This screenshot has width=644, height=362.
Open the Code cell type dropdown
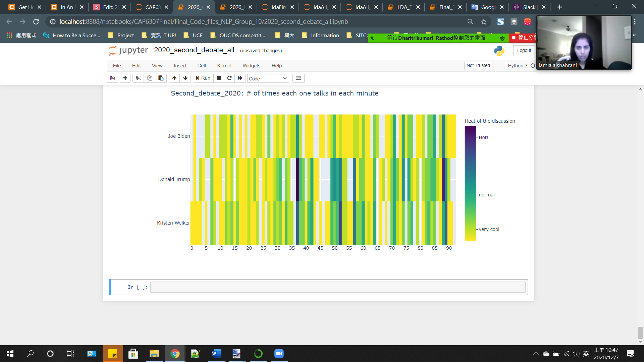coord(268,78)
